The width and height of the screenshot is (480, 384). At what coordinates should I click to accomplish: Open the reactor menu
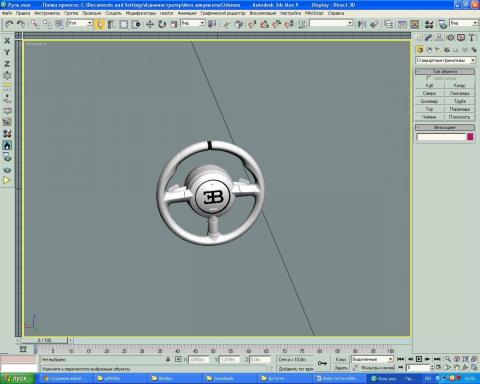coord(166,13)
